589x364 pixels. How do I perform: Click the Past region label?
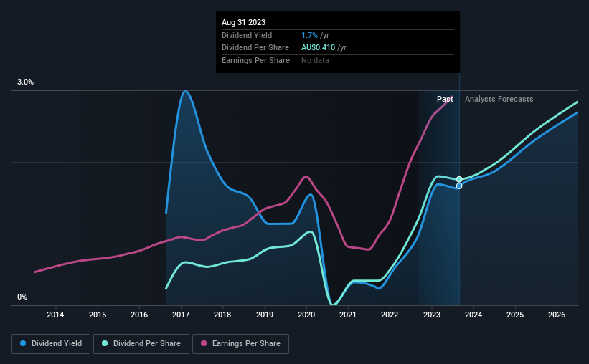coord(445,99)
